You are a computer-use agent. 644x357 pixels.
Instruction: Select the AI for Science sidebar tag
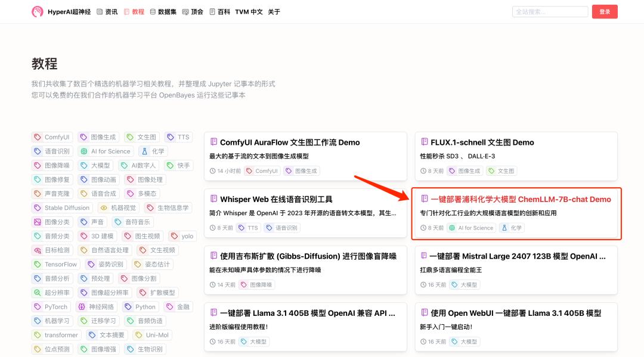(x=105, y=151)
